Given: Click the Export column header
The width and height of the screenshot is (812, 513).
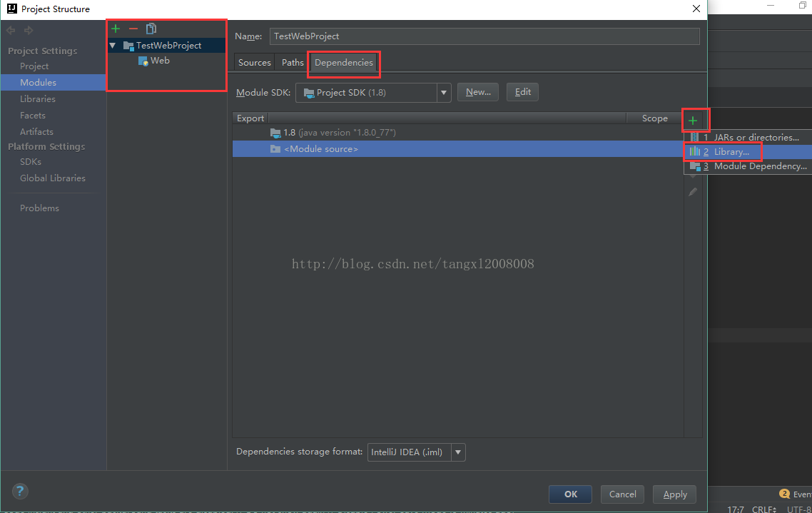Looking at the screenshot, I should point(250,118).
